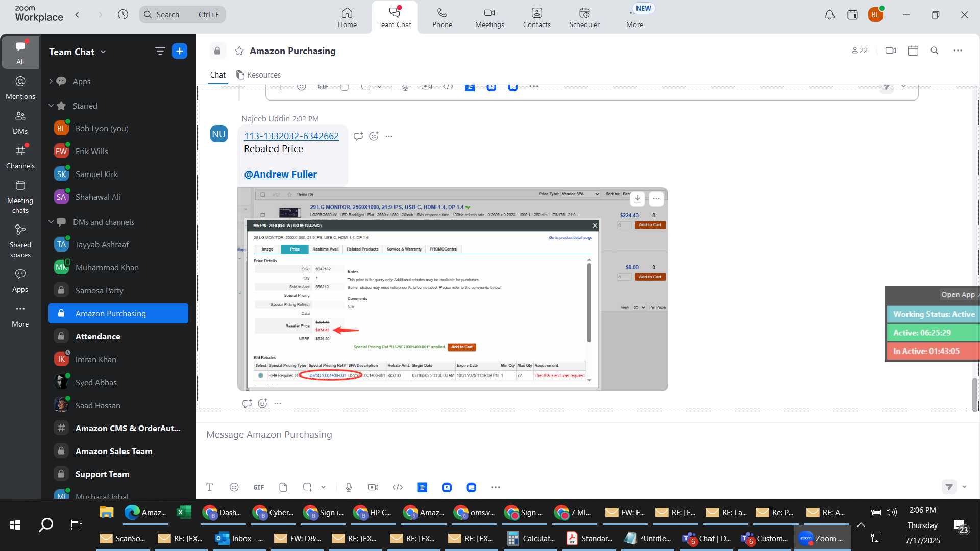Open Windows Start menu
The width and height of the screenshot is (980, 551).
pyautogui.click(x=15, y=524)
